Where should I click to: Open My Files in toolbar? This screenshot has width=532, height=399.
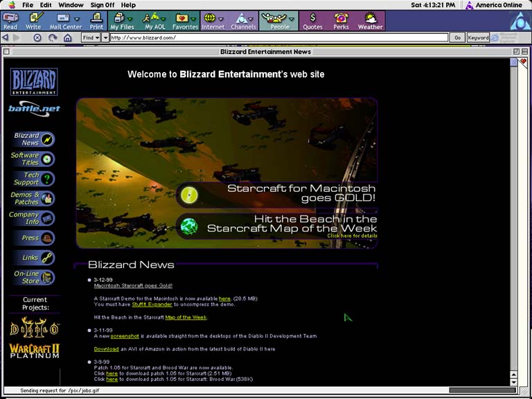[x=119, y=21]
